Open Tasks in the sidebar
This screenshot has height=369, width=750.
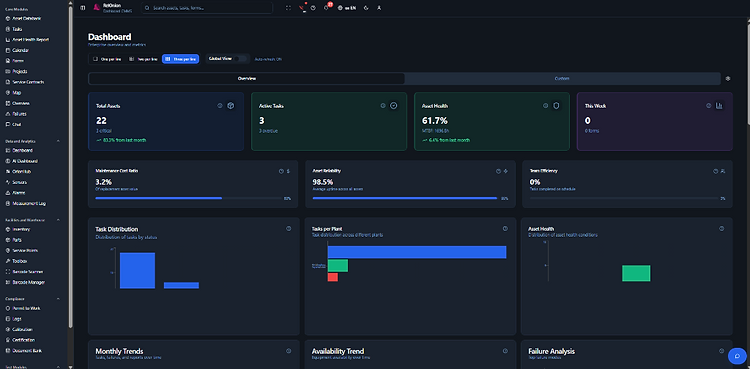click(14, 29)
